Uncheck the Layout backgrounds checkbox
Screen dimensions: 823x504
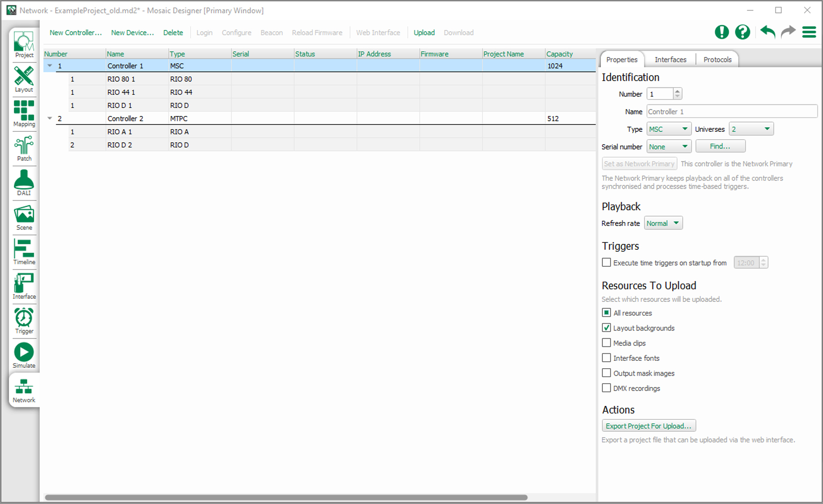click(606, 328)
